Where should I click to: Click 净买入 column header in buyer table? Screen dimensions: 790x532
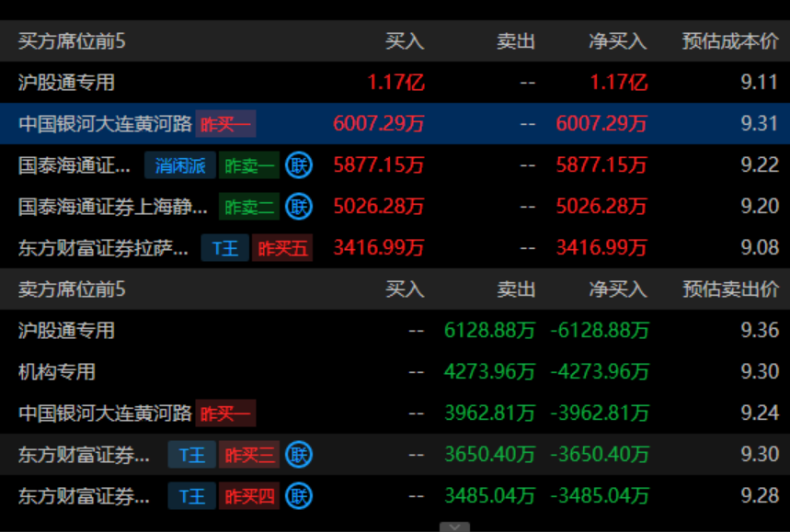coord(618,41)
